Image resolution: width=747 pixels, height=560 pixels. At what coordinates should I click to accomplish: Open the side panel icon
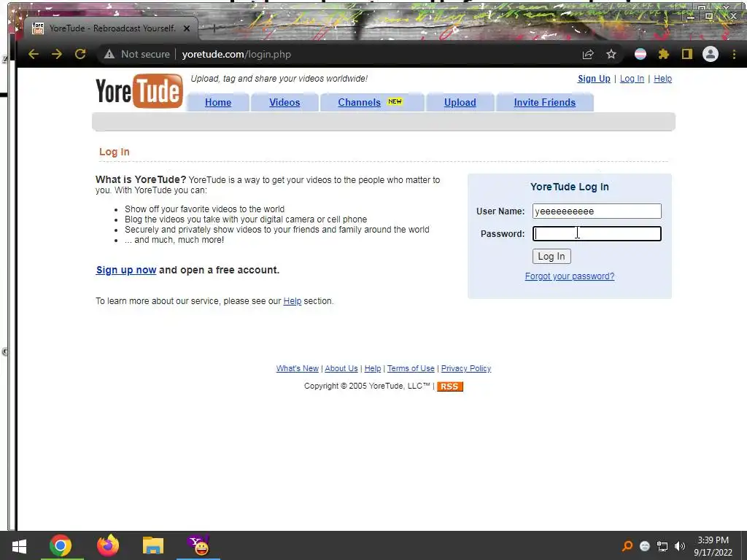click(x=686, y=54)
